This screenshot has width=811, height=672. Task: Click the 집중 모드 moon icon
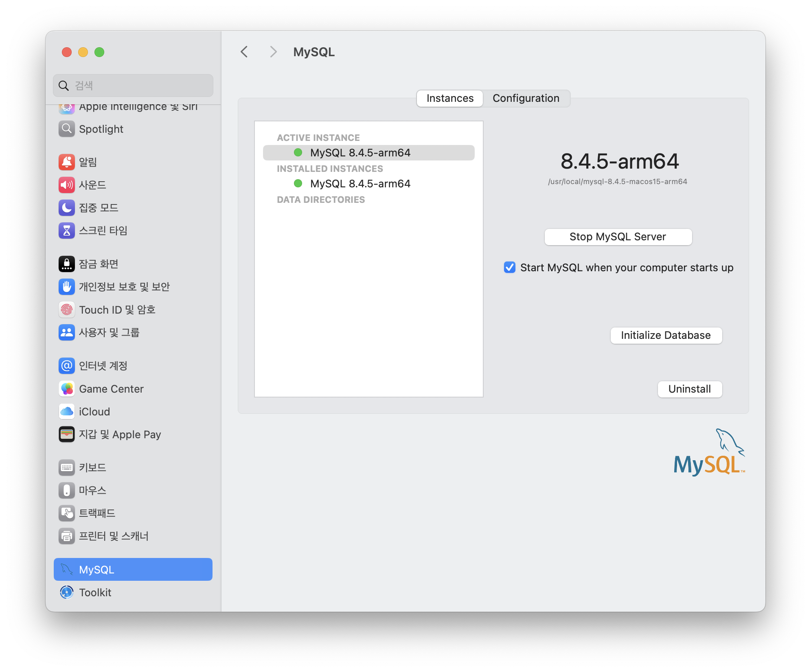67,208
